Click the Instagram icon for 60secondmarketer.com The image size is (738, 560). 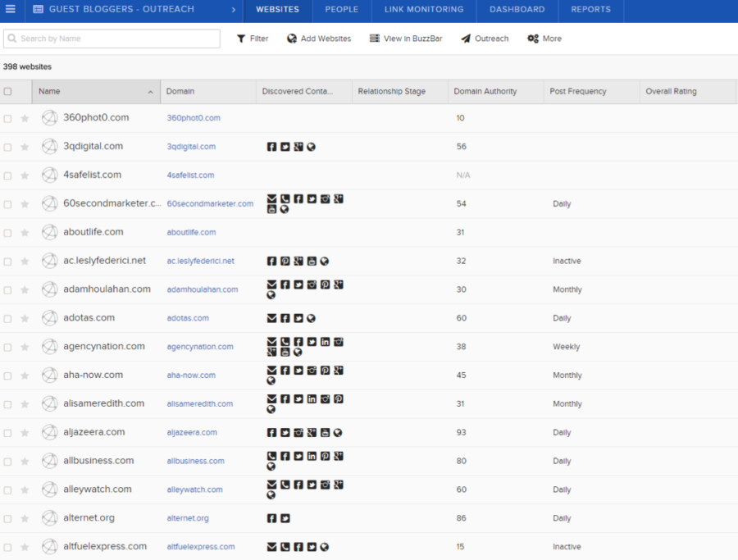(x=325, y=198)
